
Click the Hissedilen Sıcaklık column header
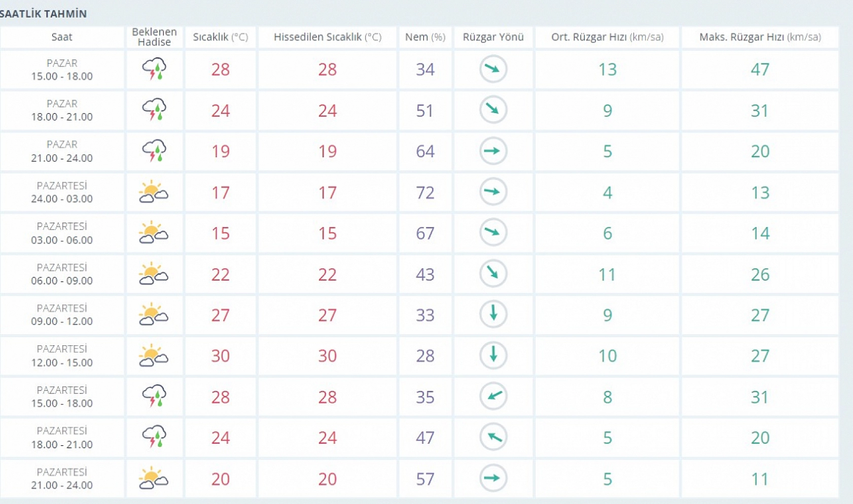coord(327,37)
